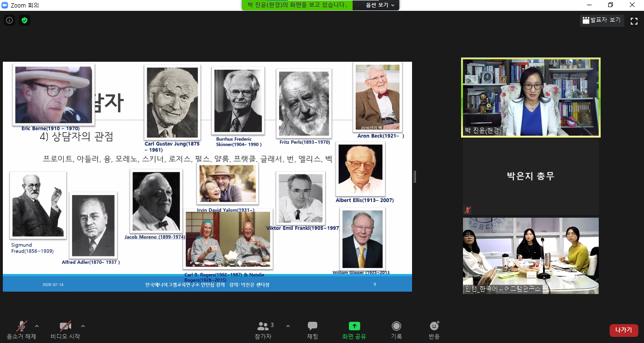
Task: Click the green 화면 공유 button
Action: tap(354, 330)
